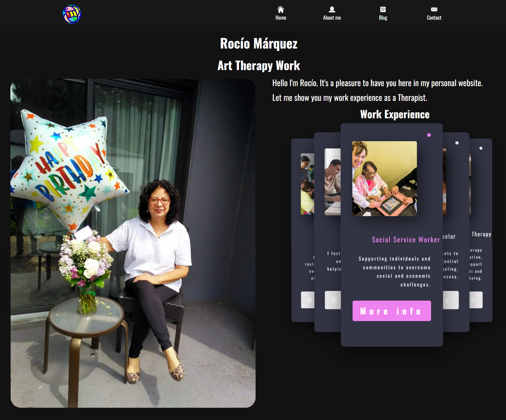This screenshot has width=506, height=420.
Task: Open the Blog text link
Action: point(383,18)
